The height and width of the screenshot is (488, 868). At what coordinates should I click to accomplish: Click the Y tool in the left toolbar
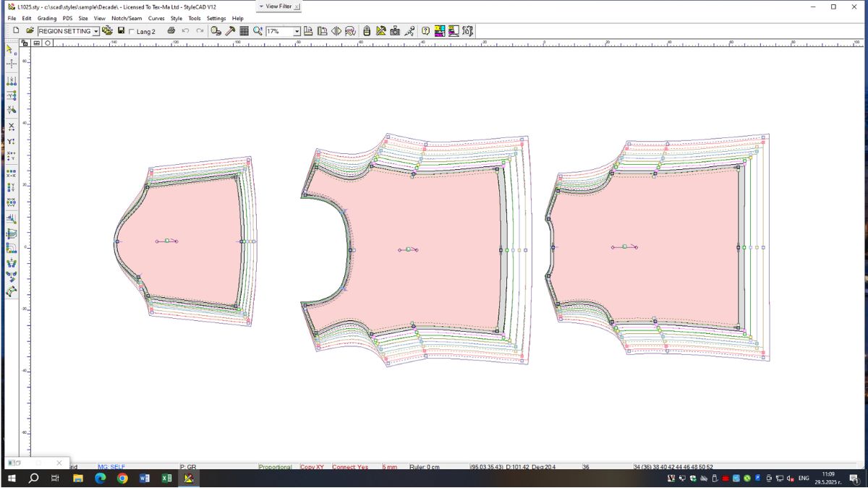pos(11,141)
